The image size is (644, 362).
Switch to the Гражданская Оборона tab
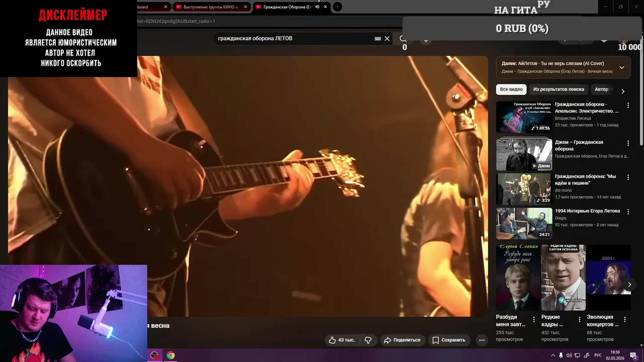(x=291, y=7)
